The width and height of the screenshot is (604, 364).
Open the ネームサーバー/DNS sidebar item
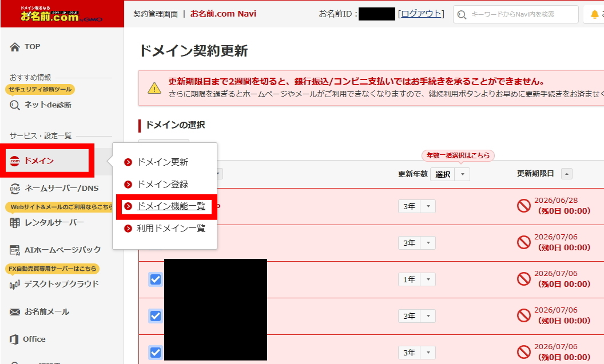[x=62, y=188]
